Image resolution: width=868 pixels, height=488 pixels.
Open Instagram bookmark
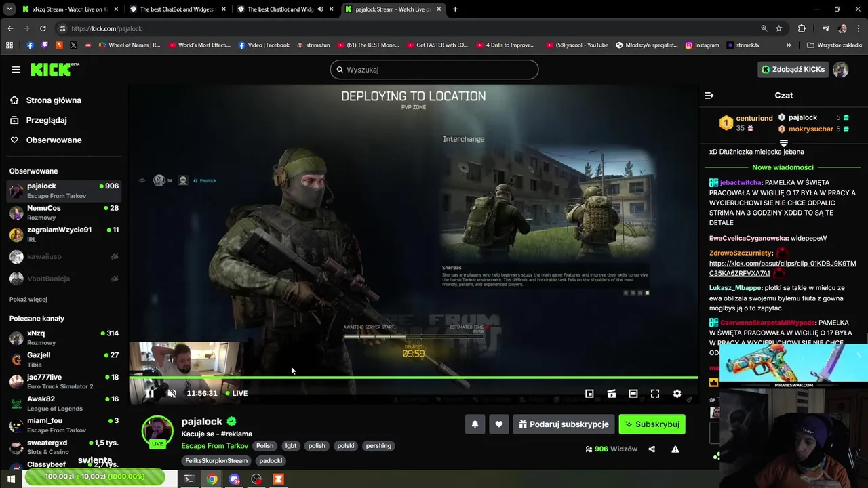(702, 45)
